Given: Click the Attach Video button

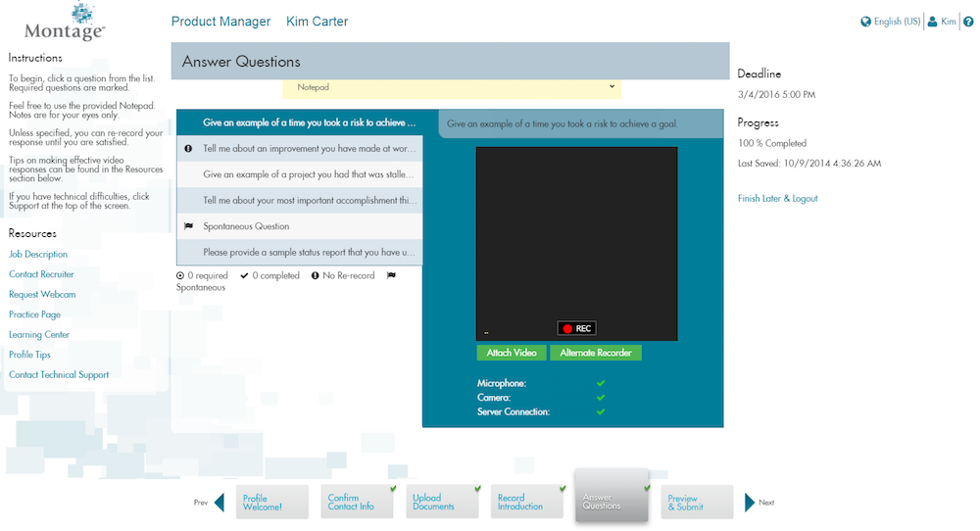Looking at the screenshot, I should [x=511, y=353].
